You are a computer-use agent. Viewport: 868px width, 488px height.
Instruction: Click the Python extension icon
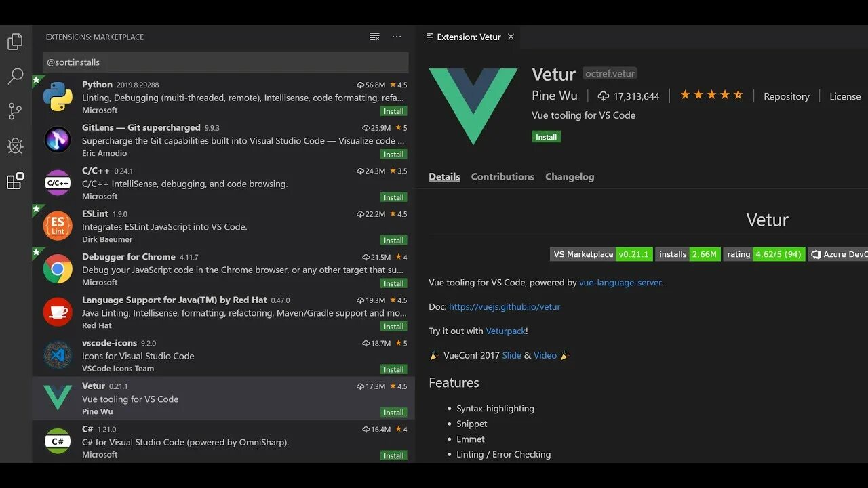pos(58,97)
